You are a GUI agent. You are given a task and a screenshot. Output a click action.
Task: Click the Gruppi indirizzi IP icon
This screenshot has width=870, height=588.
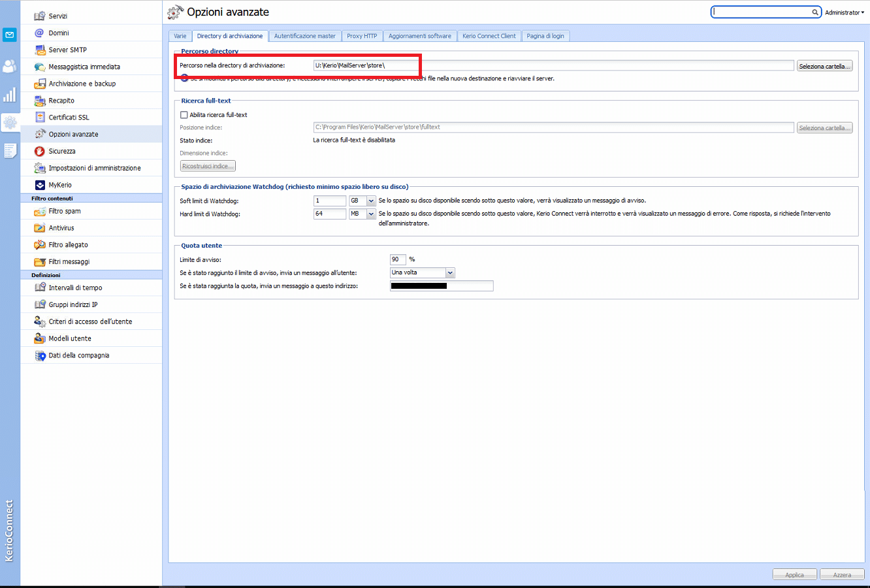click(x=40, y=304)
